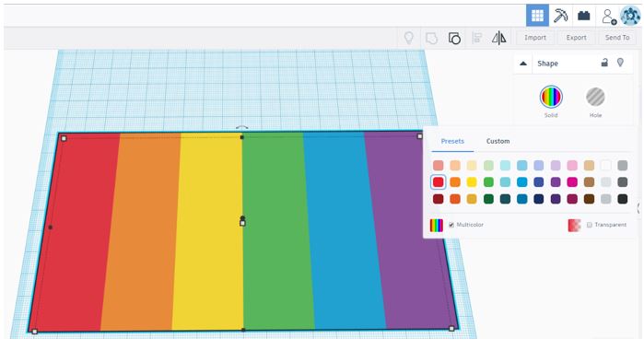This screenshot has width=644, height=350.
Task: Click the invite collaborator person icon
Action: tap(608, 16)
